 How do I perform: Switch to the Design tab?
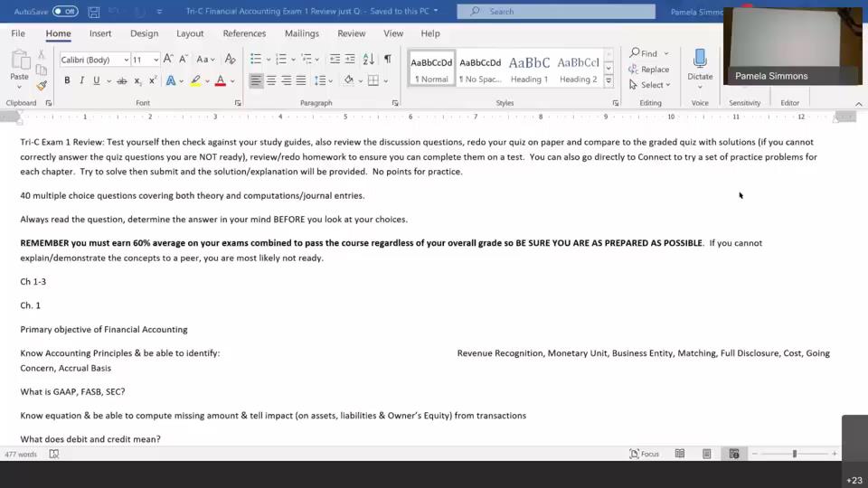pos(144,33)
